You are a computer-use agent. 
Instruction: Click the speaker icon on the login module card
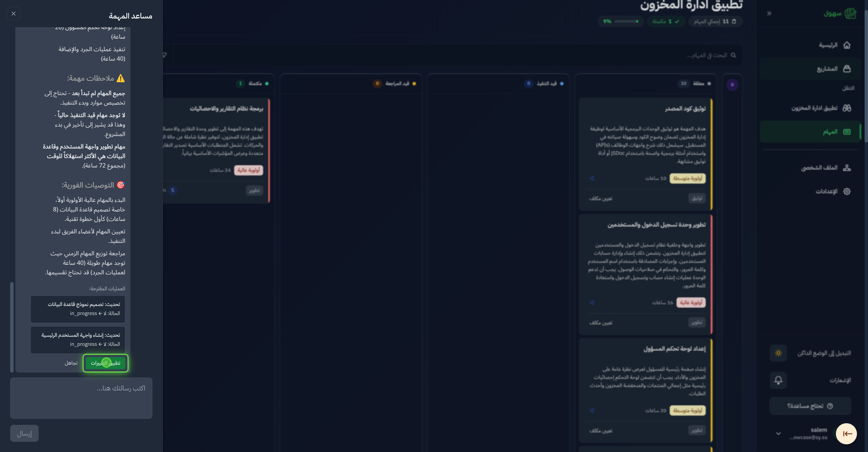(x=592, y=303)
